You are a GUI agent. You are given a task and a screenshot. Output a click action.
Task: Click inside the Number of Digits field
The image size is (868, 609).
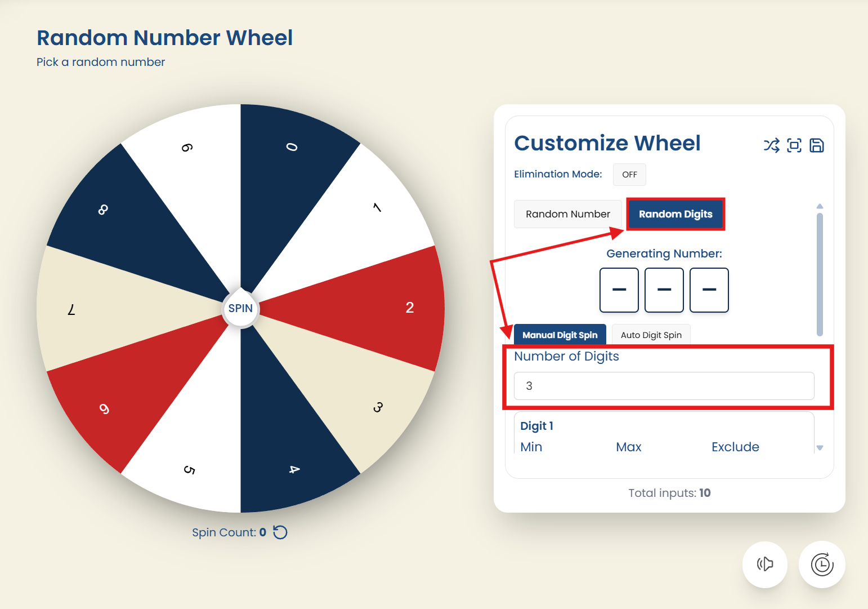(x=664, y=386)
